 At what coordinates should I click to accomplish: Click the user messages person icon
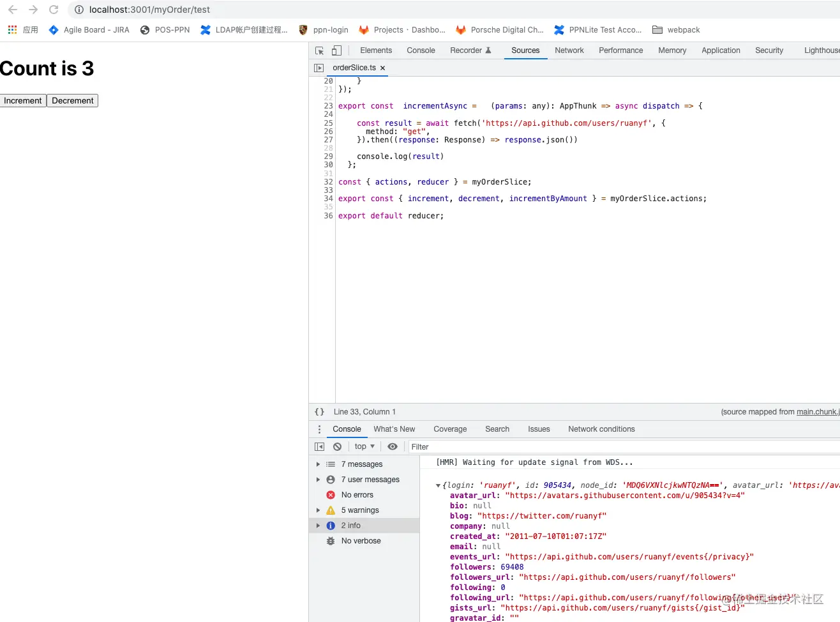point(331,480)
